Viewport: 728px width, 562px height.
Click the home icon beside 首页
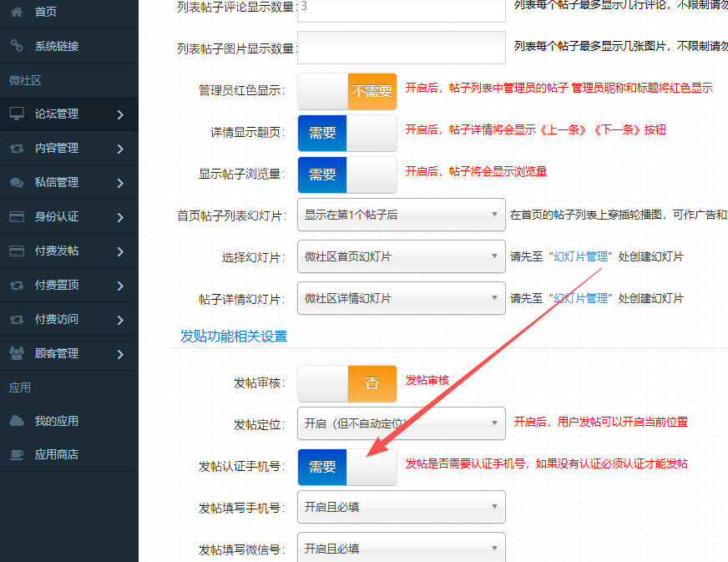point(17,12)
